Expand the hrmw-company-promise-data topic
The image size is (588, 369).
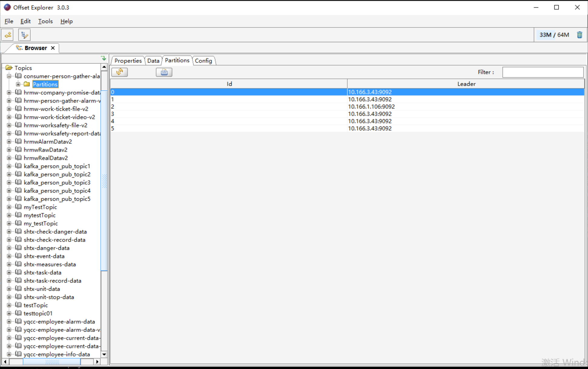9,92
